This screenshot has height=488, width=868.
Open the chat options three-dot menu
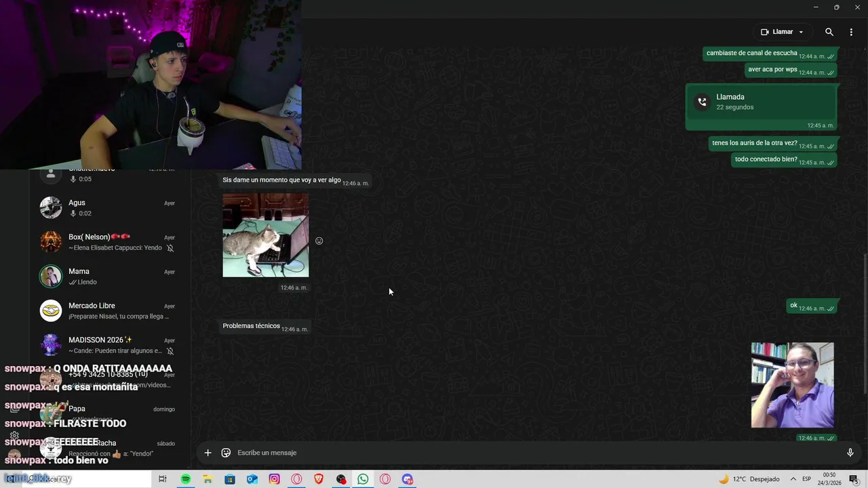pos(851,32)
